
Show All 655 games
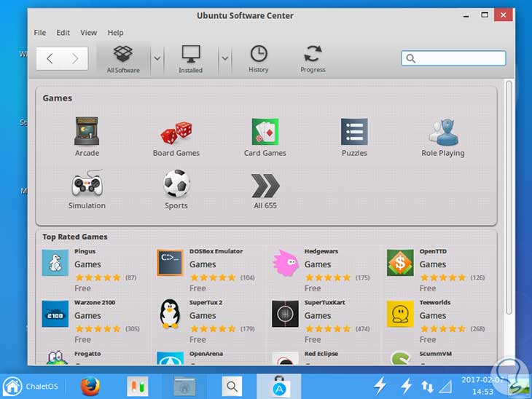pos(265,191)
